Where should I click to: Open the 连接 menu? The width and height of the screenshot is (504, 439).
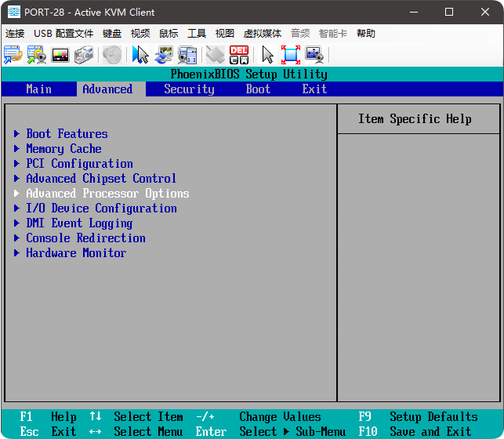15,34
